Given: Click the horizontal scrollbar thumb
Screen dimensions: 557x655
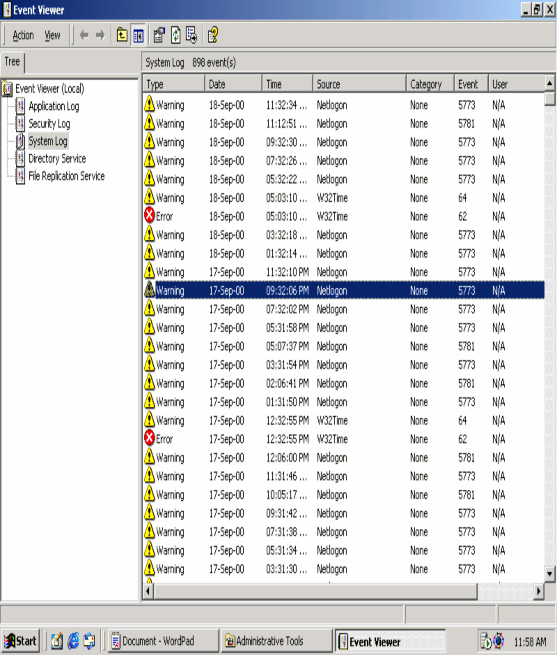Looking at the screenshot, I should [315, 592].
